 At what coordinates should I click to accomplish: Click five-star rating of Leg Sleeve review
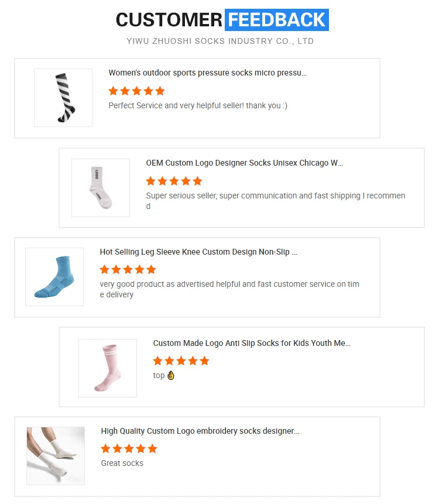point(128,269)
